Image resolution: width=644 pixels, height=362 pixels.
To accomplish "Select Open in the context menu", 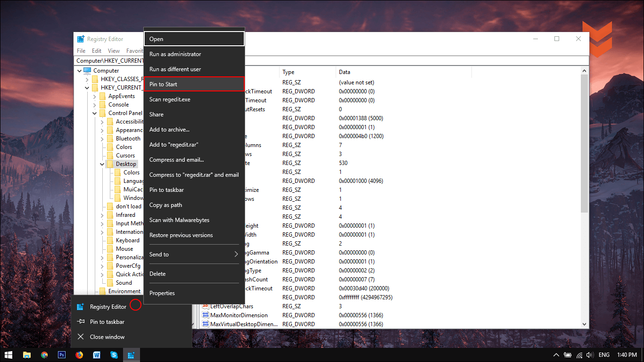I will coord(194,39).
